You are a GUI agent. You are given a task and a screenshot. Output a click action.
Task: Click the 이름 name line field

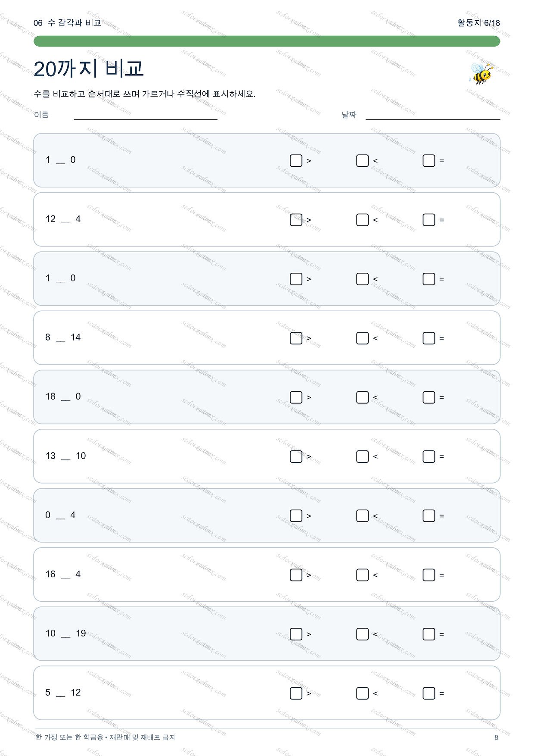click(146, 115)
